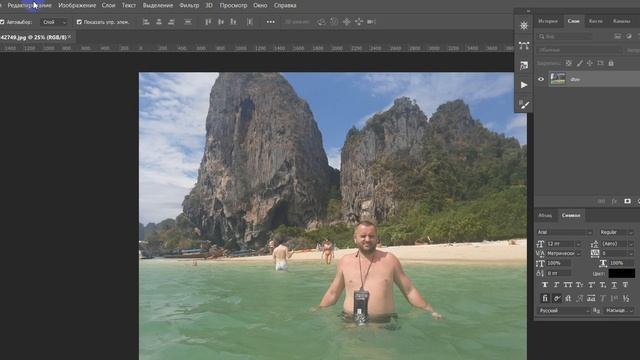Switch to the Слои panel tab
Screen dimensions: 640x360
(x=573, y=21)
